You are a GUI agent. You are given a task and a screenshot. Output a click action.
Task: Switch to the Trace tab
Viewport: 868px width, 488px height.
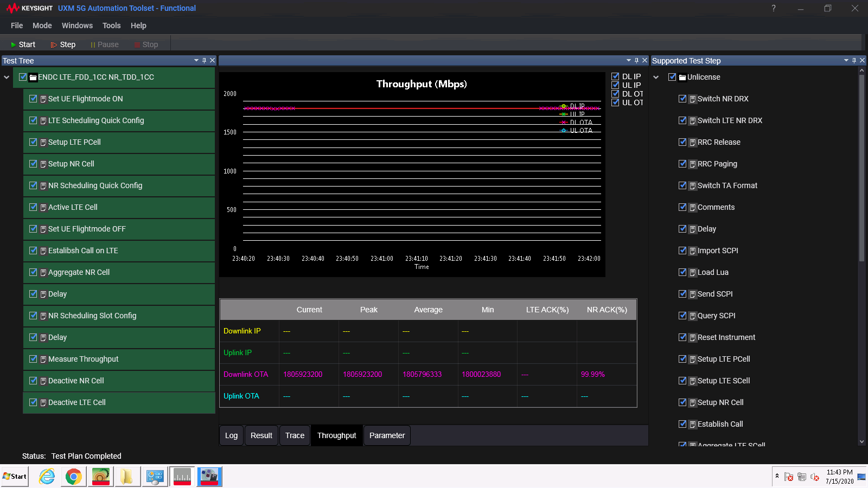295,435
